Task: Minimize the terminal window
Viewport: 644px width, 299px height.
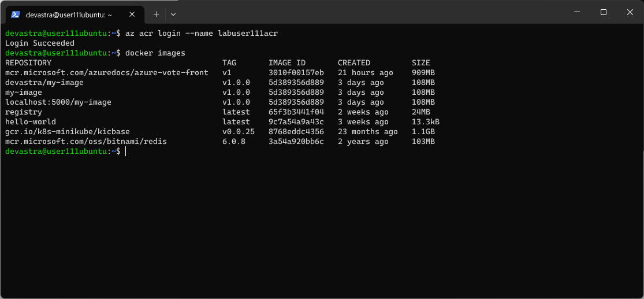Action: [x=577, y=12]
